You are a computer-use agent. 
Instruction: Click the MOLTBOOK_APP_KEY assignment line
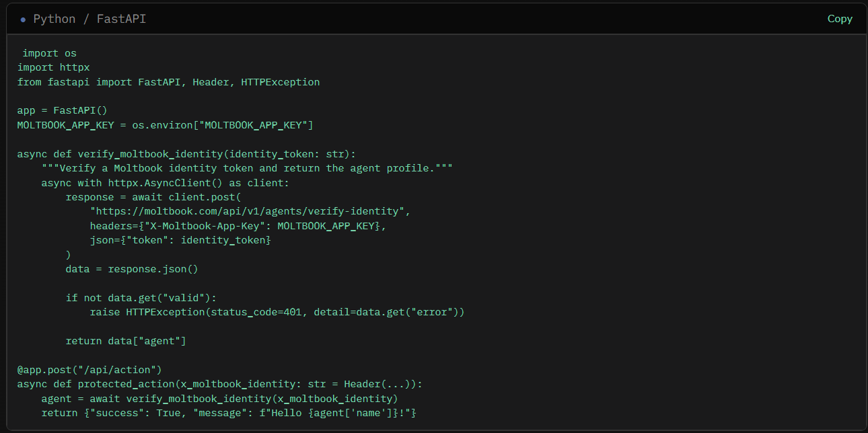[x=165, y=125]
